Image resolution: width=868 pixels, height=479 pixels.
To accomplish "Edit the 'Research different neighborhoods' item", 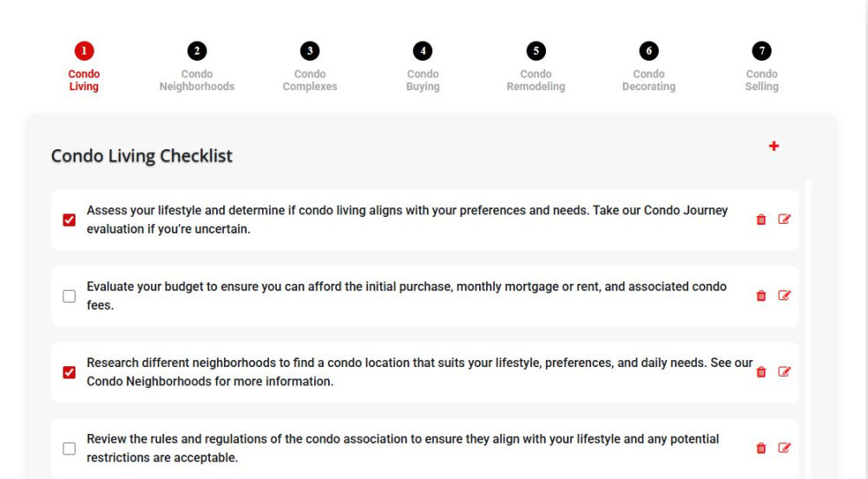I will (x=785, y=371).
